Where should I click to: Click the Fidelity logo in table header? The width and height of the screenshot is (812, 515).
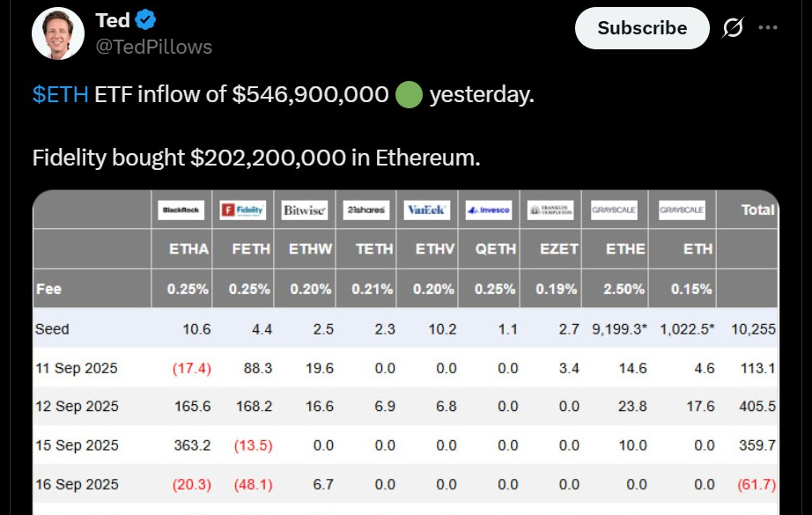click(242, 210)
